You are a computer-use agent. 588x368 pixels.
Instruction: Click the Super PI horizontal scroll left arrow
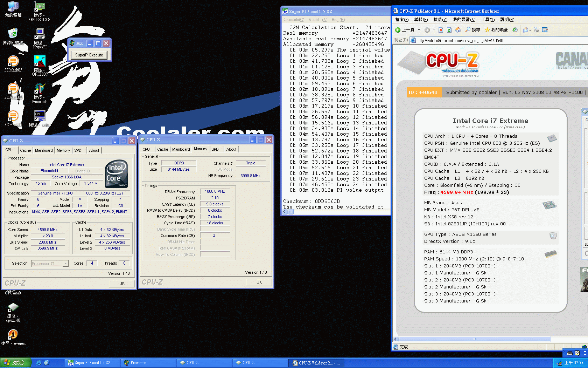point(284,212)
